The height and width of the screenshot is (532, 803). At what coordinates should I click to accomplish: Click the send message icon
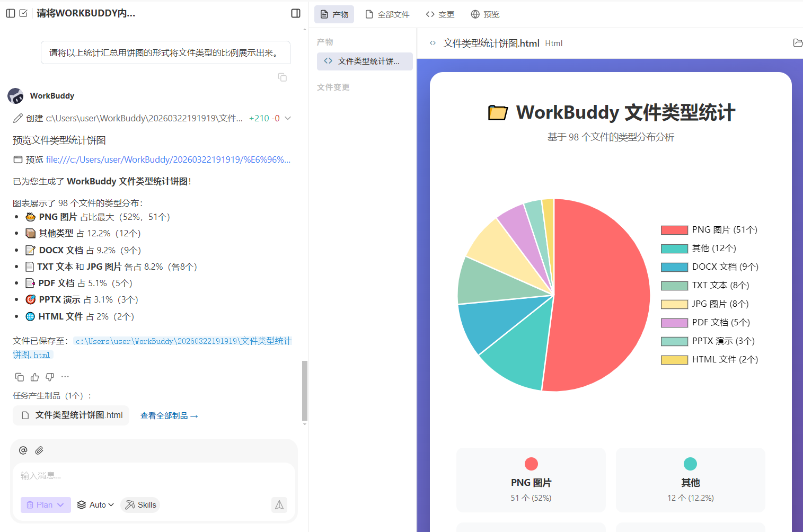279,505
